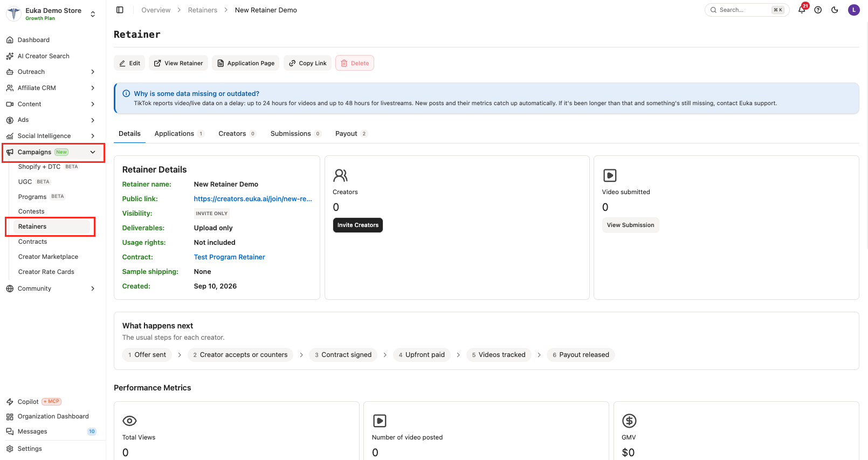The width and height of the screenshot is (868, 460).
Task: Switch to the Submissions tab
Action: click(x=296, y=134)
